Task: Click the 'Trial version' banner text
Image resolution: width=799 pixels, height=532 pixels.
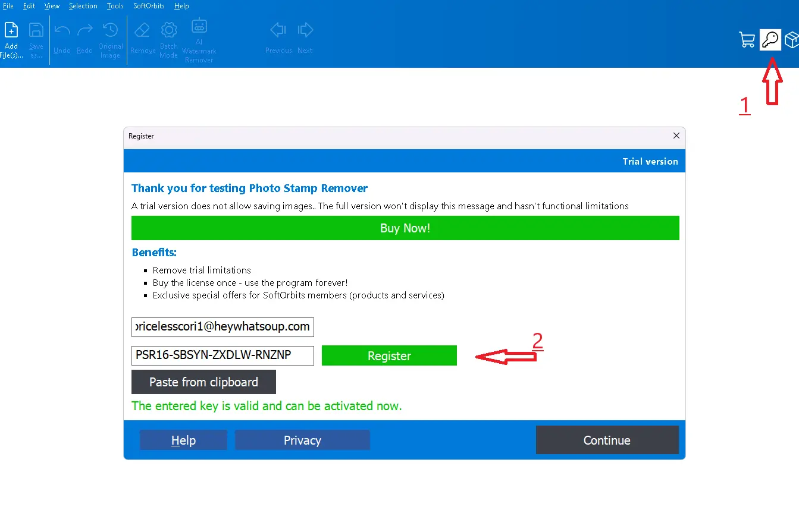Action: [x=650, y=161]
